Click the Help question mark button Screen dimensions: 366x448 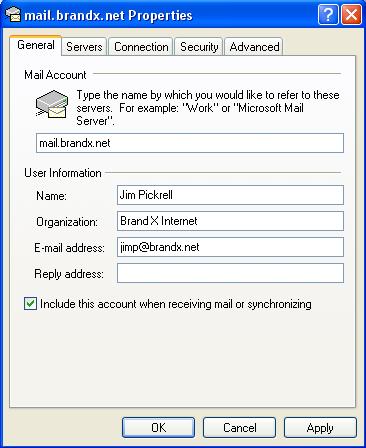point(328,15)
